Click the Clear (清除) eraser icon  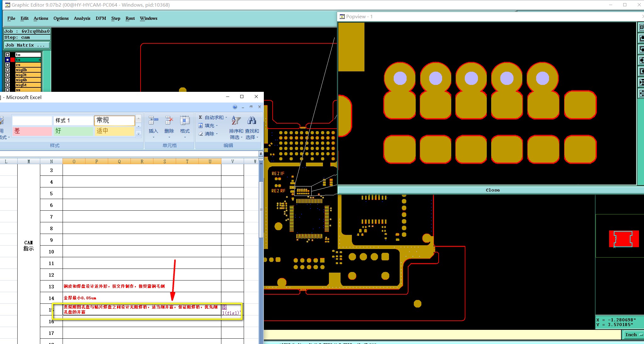click(x=201, y=134)
